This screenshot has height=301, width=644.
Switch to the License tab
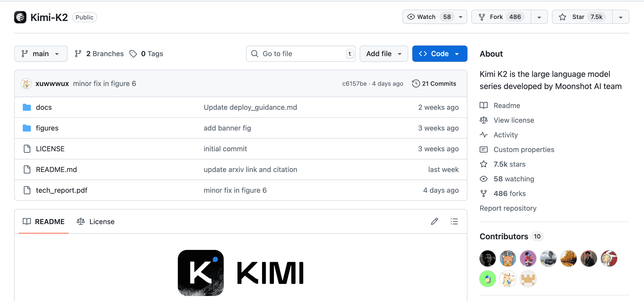coord(96,222)
